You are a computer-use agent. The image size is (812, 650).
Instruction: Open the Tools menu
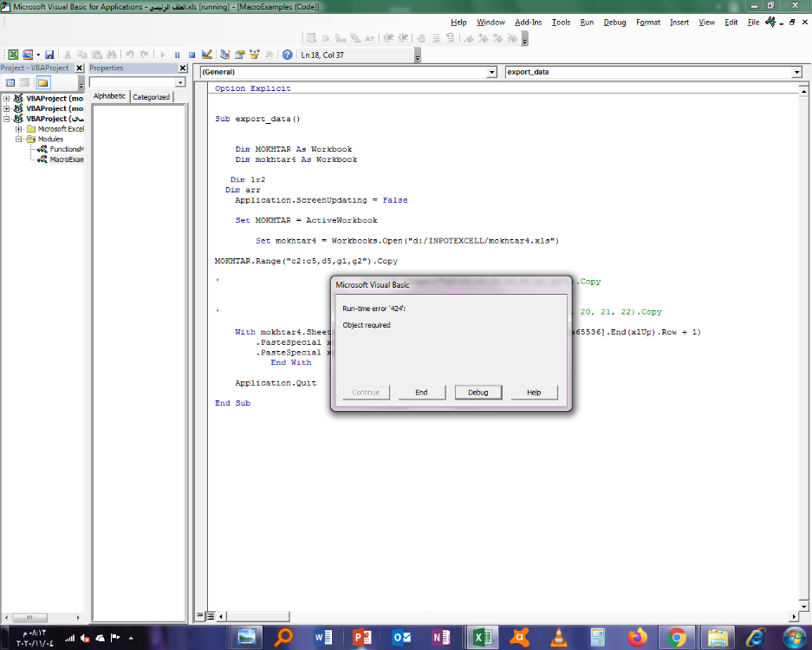(561, 23)
